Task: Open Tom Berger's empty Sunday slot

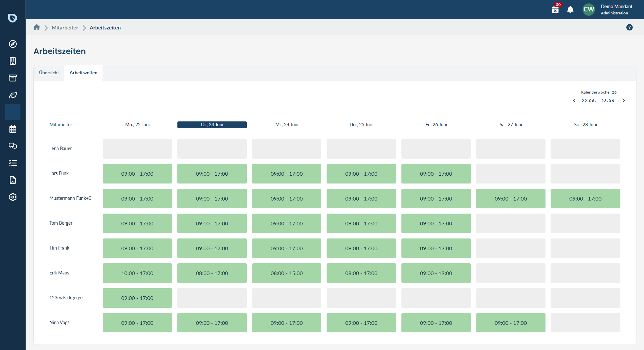Action: coord(585,223)
